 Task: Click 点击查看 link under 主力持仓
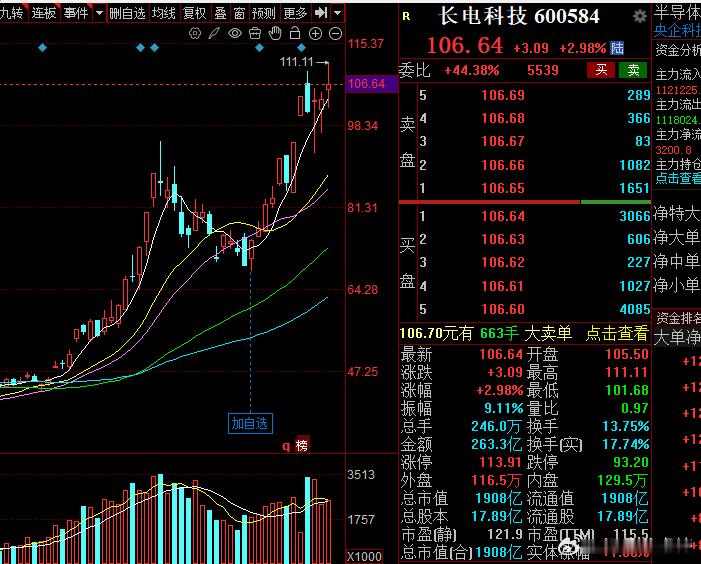678,178
